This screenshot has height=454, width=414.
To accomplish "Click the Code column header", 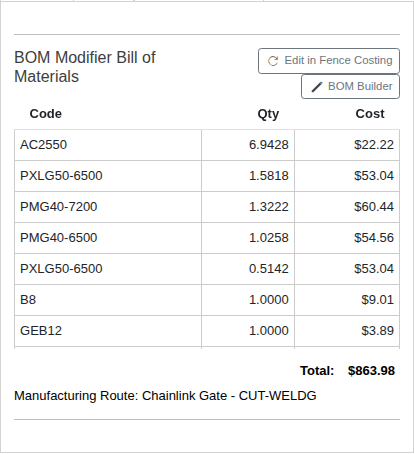I will (x=46, y=114).
